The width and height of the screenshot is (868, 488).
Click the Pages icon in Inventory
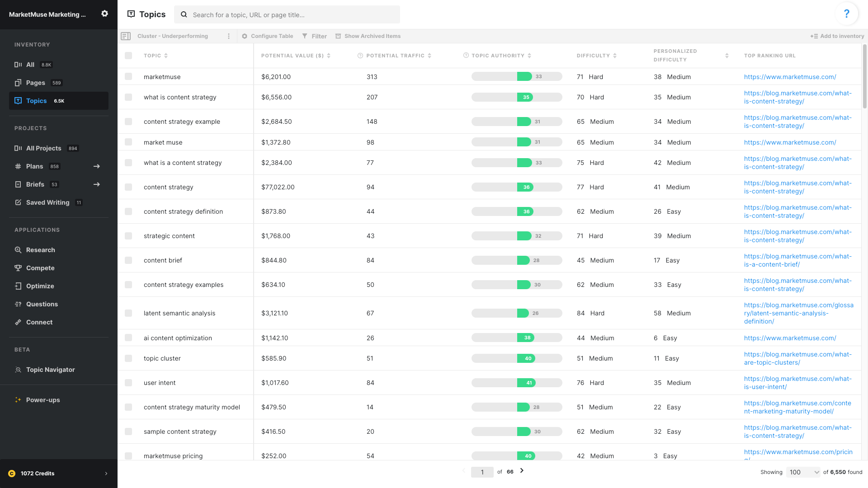[18, 83]
